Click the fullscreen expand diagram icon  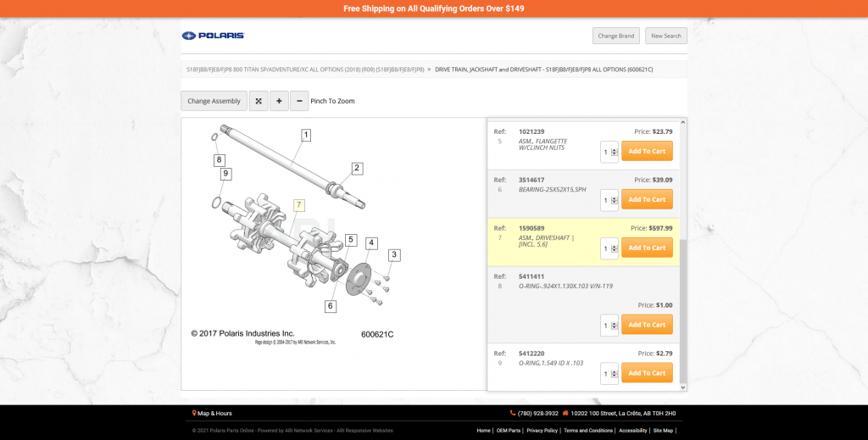pos(259,101)
